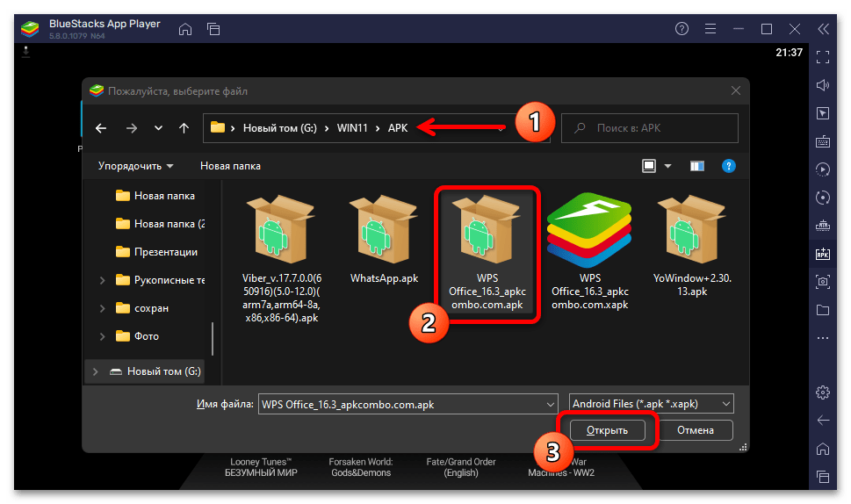
Task: Take a screenshot with the camera icon
Action: [823, 282]
